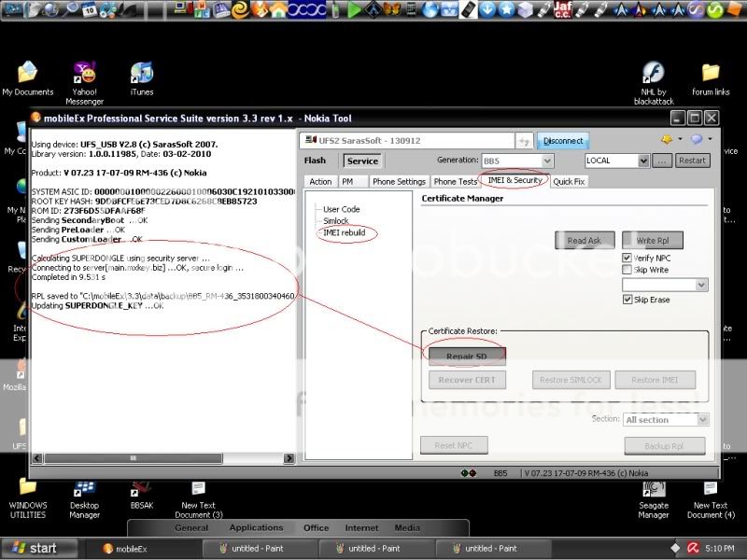Click the blue chat bubble icon in mobileEx
Image resolution: width=747 pixels, height=560 pixels.
(x=697, y=139)
